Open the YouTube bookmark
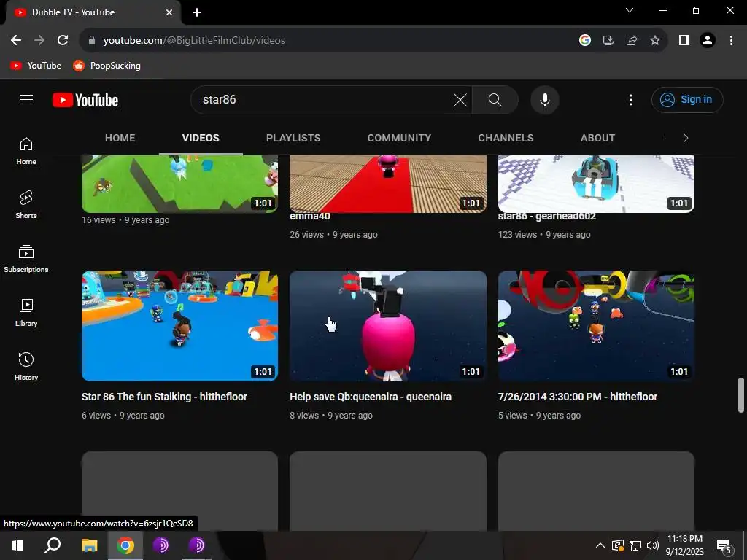Screen dimensions: 747x560 point(36,66)
